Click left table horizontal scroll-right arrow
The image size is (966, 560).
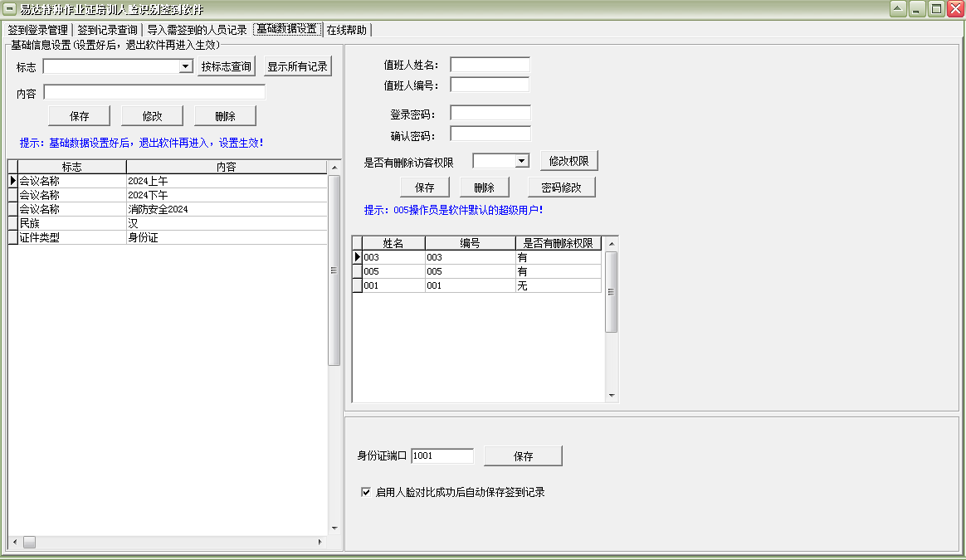point(320,542)
